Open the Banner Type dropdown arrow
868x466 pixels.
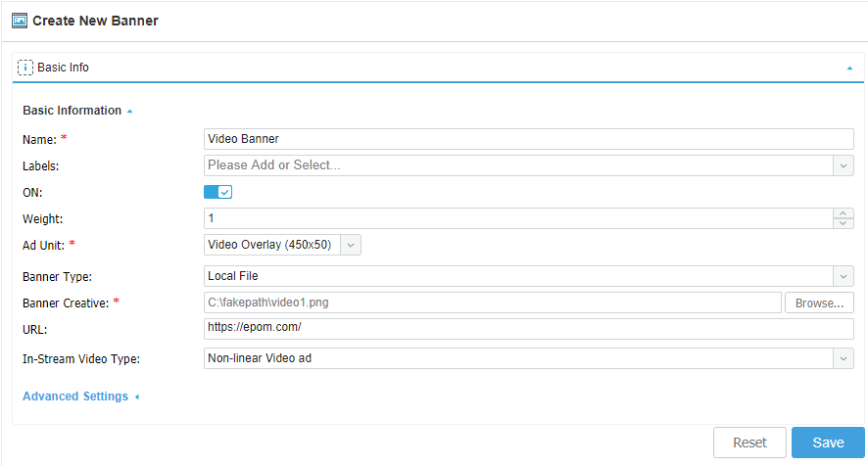pos(844,276)
